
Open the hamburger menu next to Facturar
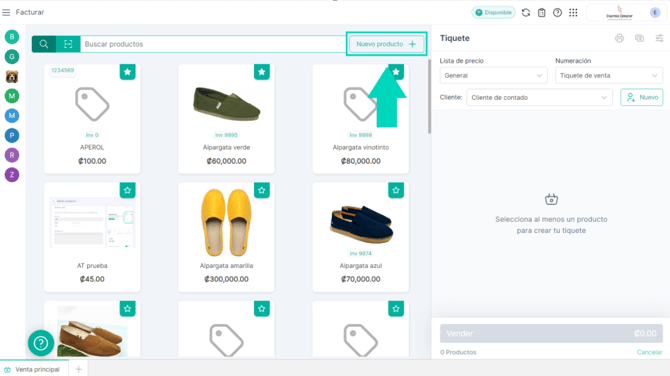(6, 12)
